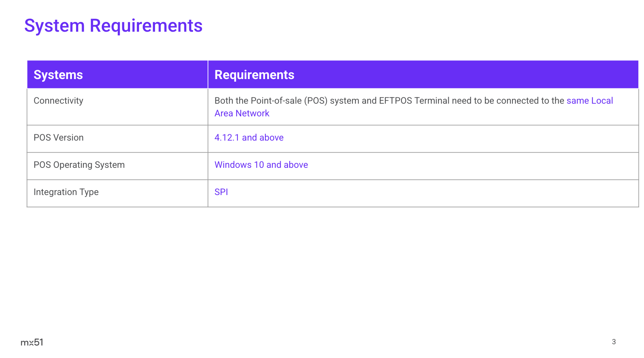644x358 pixels.
Task: Click "Requirements" in the slide title
Action: point(146,26)
